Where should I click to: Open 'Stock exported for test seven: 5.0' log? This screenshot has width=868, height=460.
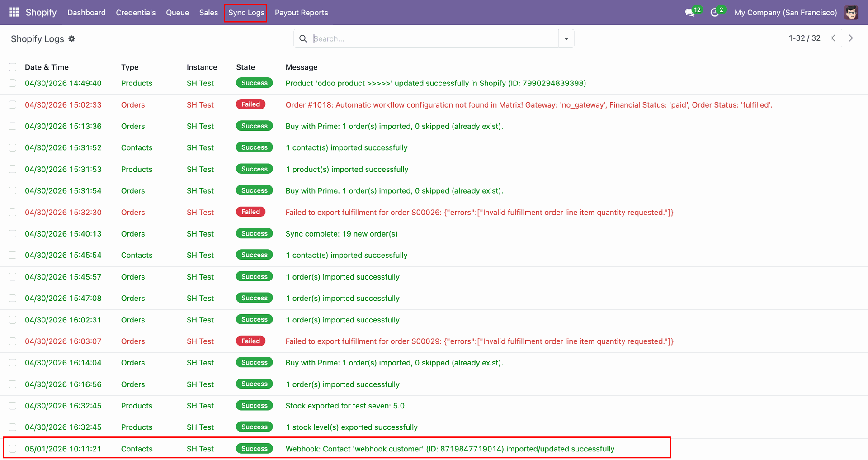[x=345, y=406]
